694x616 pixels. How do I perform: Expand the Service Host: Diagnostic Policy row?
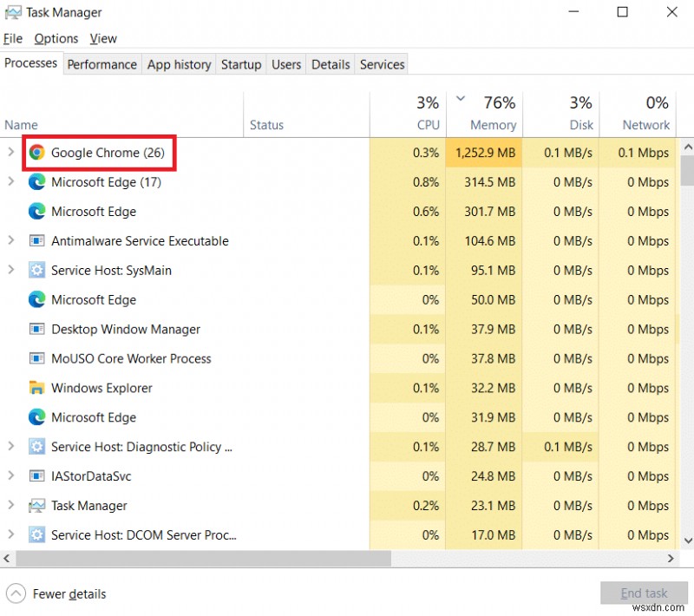(11, 446)
